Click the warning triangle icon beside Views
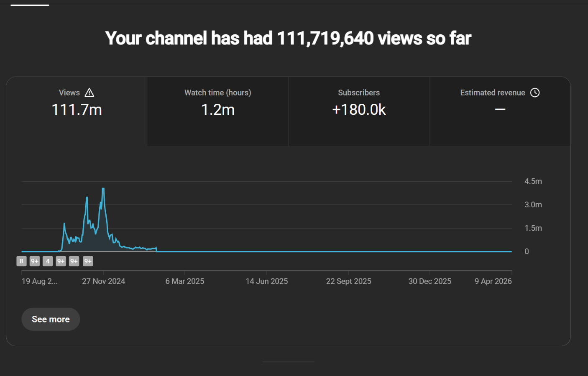The width and height of the screenshot is (588, 376). coord(89,93)
